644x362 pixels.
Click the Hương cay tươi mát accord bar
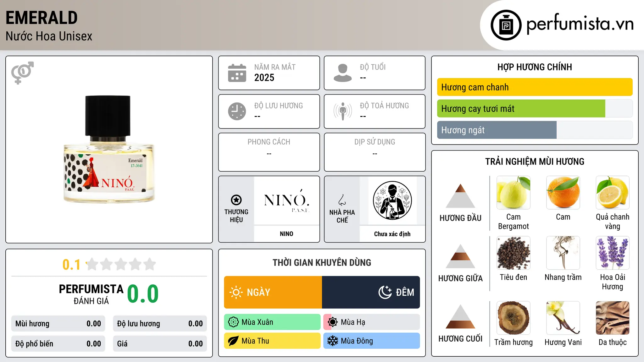(x=535, y=108)
